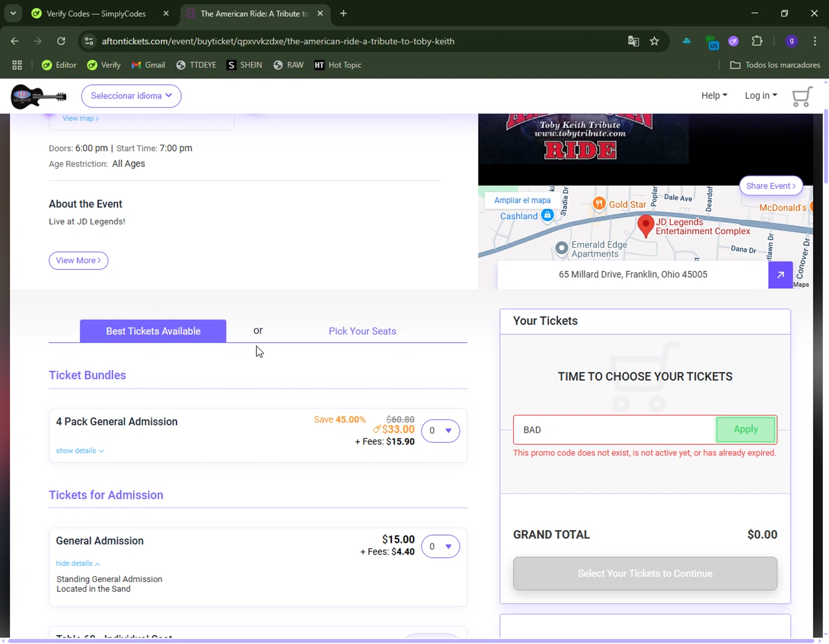The image size is (829, 644).
Task: Expand the Help menu
Action: 714,96
